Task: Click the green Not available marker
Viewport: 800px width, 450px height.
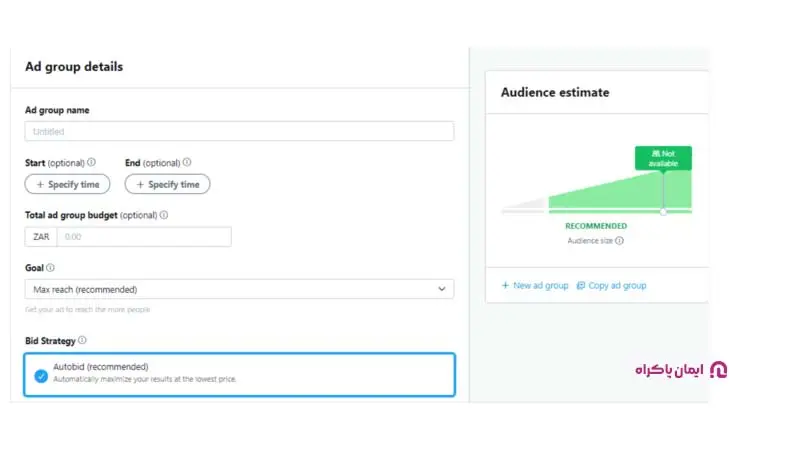Action: pos(663,158)
